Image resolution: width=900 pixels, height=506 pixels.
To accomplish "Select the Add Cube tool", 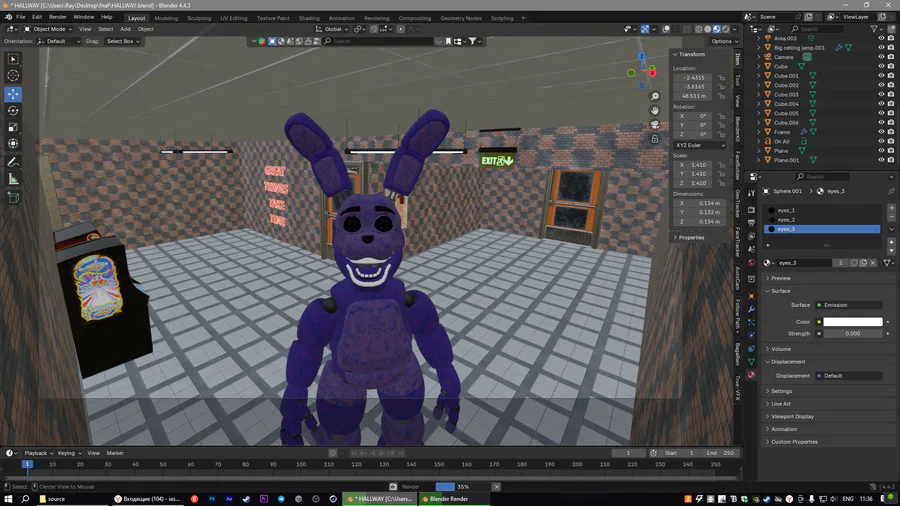I will pos(13,198).
